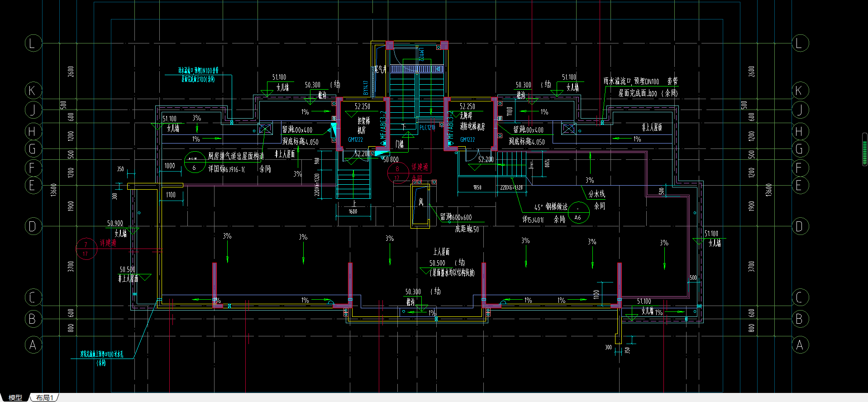
Task: Select the 底距地50 text
Action: (x=467, y=229)
